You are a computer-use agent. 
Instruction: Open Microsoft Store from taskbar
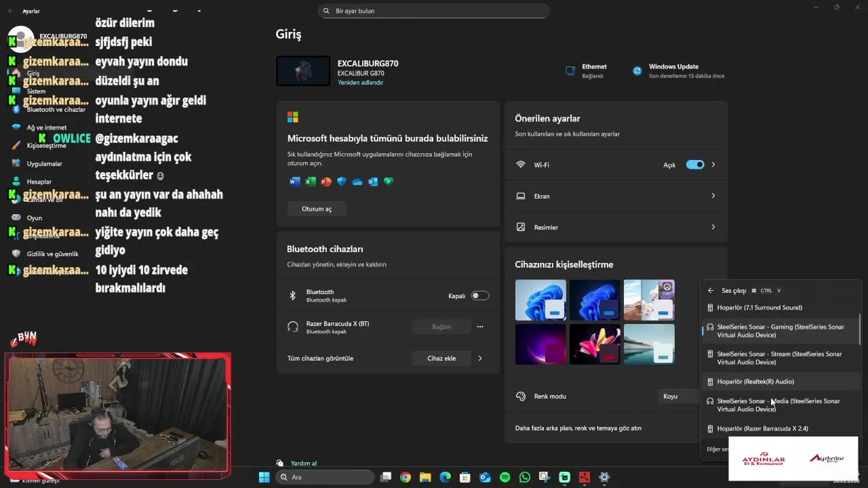(x=465, y=477)
